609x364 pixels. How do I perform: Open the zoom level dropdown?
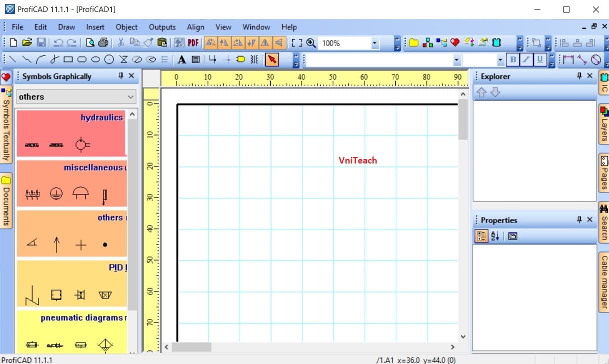[x=375, y=43]
